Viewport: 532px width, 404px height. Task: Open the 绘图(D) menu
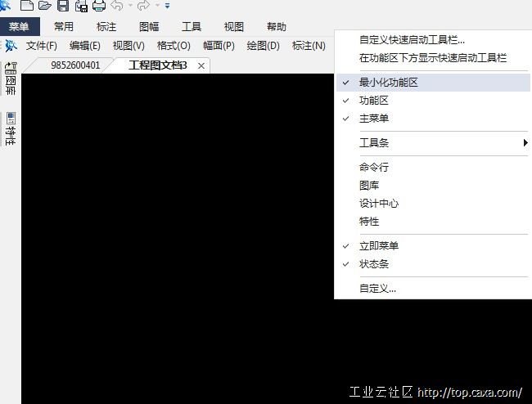click(264, 46)
